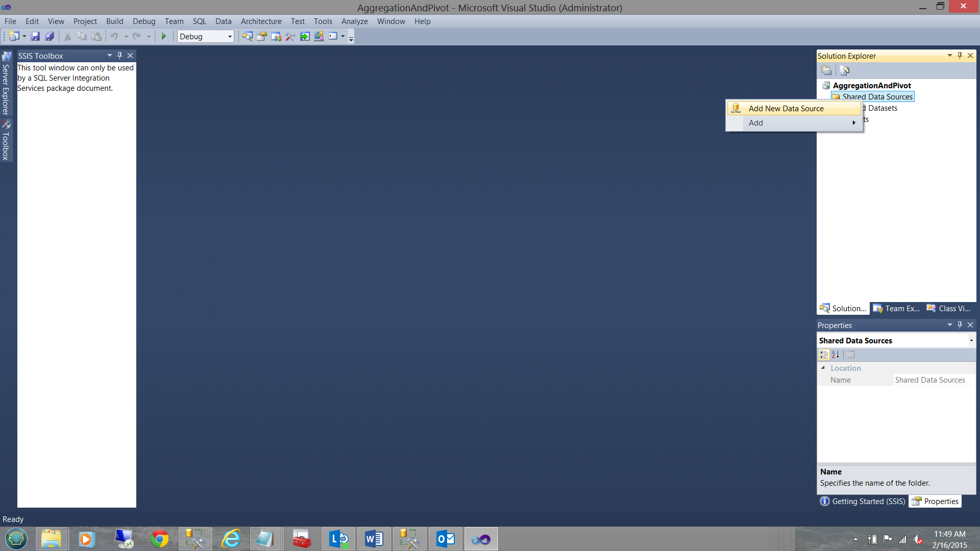Open the Shared Data Sources object dropdown
The image size is (980, 551).
(x=971, y=341)
